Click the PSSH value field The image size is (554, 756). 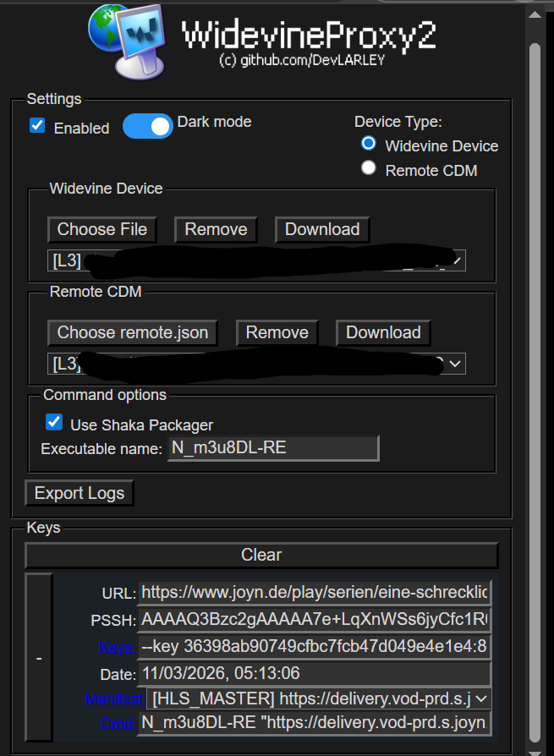(x=315, y=620)
